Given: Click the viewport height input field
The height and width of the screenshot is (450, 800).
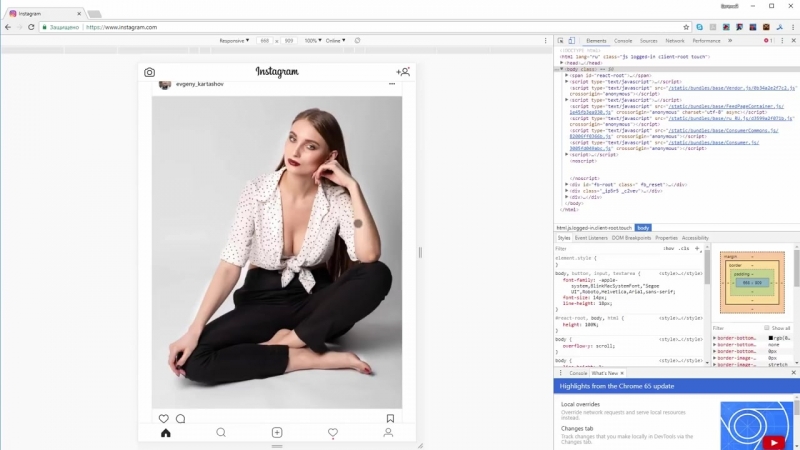Looking at the screenshot, I should (x=289, y=40).
